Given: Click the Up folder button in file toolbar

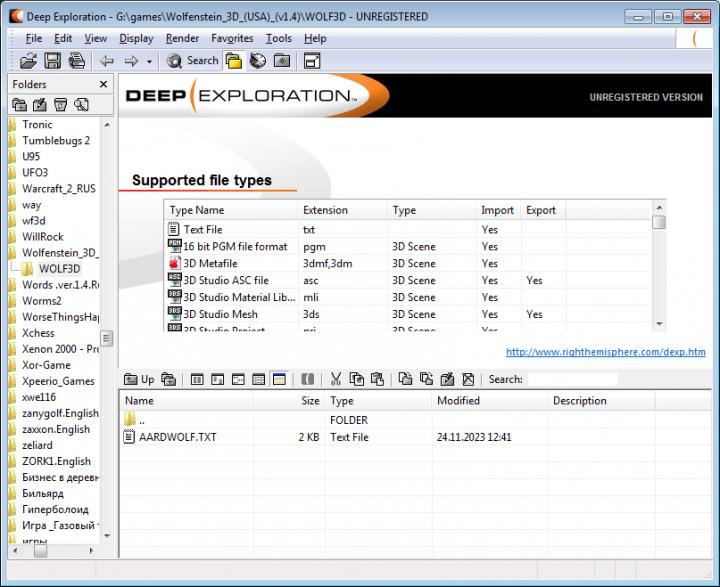Looking at the screenshot, I should [x=139, y=379].
